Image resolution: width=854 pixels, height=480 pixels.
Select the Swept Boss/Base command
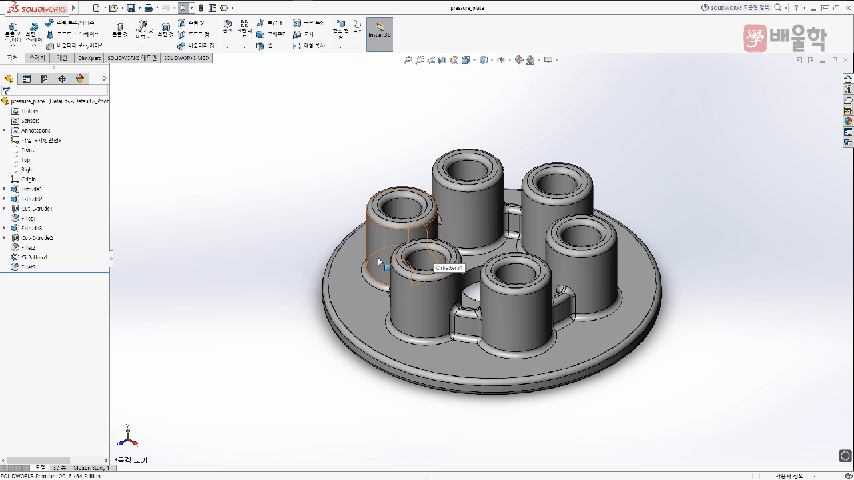70,23
